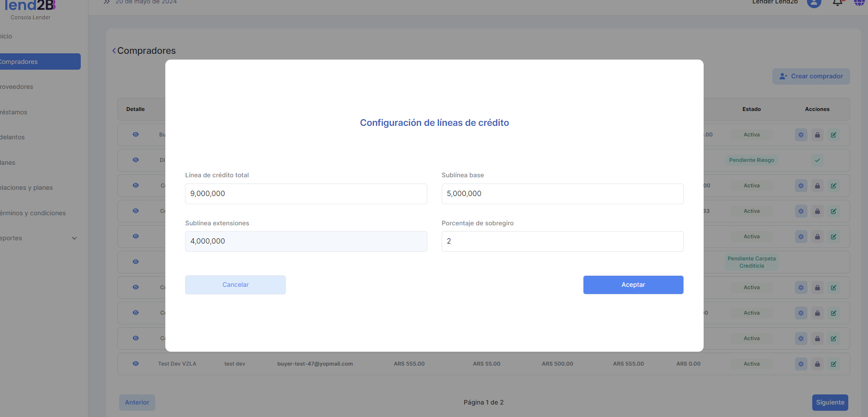This screenshot has width=868, height=417.
Task: Click the user profile avatar icon
Action: tap(814, 2)
